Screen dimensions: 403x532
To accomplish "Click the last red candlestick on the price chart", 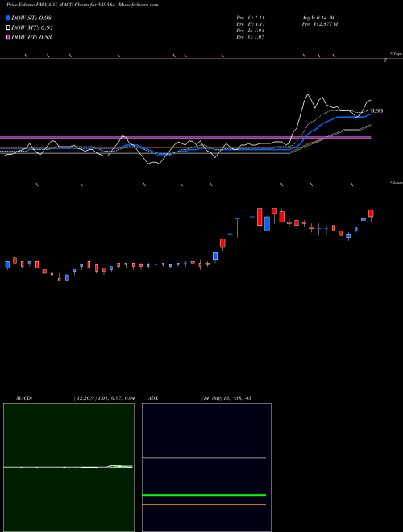I will 371,214.
